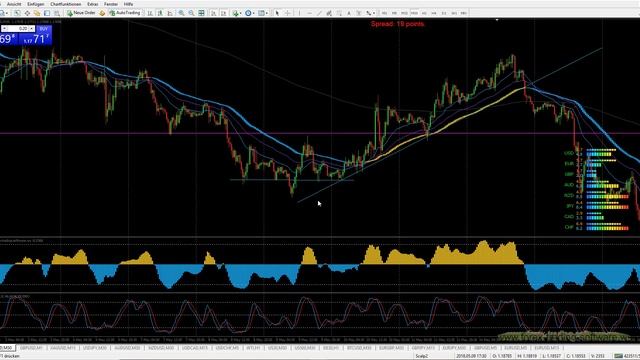Open the Einfügen menu
The width and height of the screenshot is (640, 360).
[36, 4]
